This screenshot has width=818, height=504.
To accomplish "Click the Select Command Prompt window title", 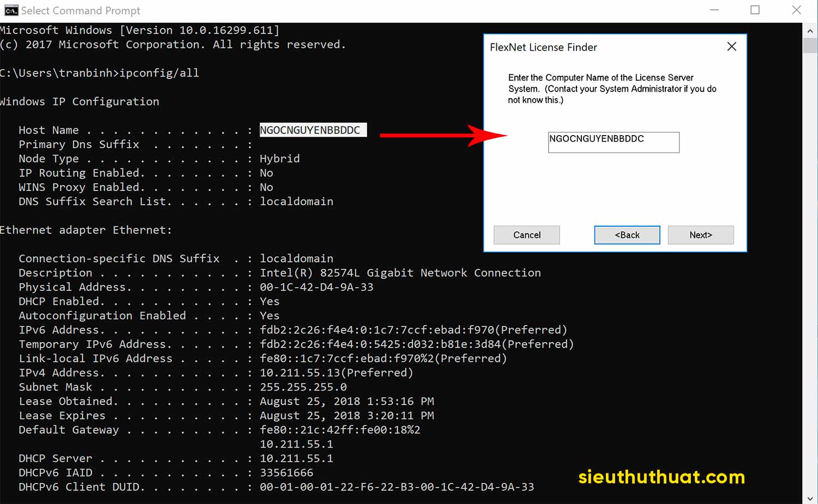I will [x=81, y=10].
